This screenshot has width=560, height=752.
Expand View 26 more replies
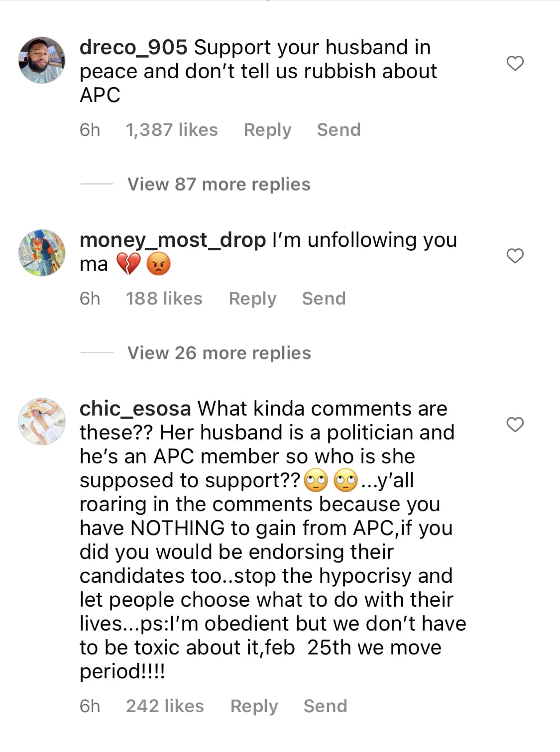219,353
